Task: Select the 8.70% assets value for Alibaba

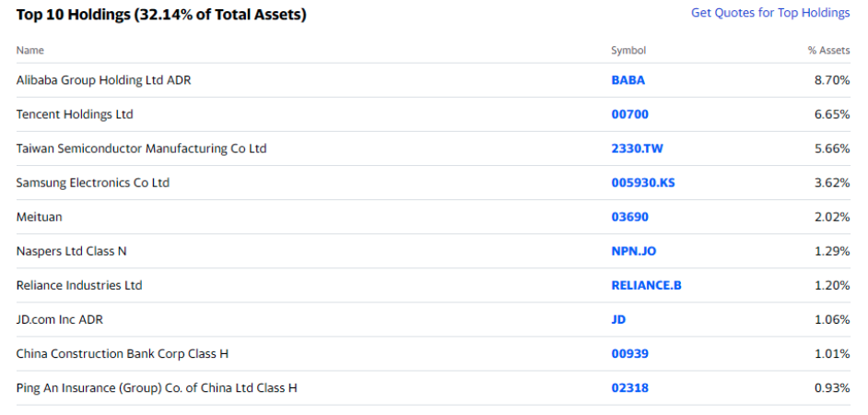Action: tap(832, 80)
